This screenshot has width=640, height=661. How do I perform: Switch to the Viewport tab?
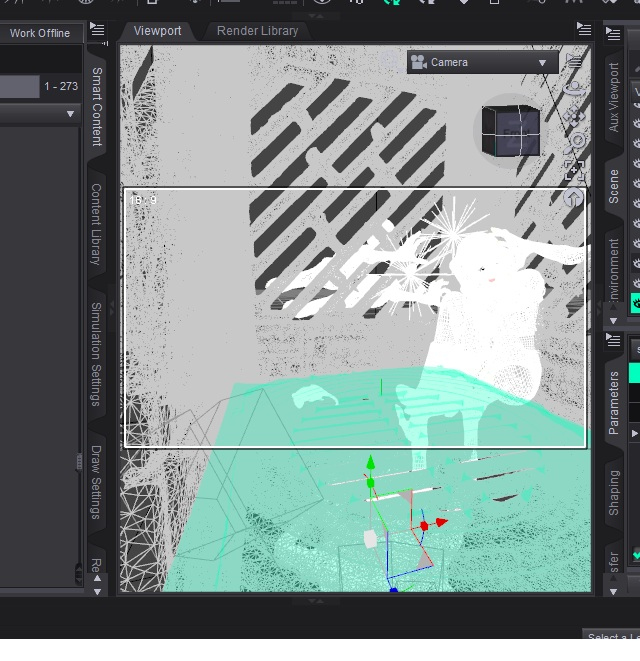157,31
